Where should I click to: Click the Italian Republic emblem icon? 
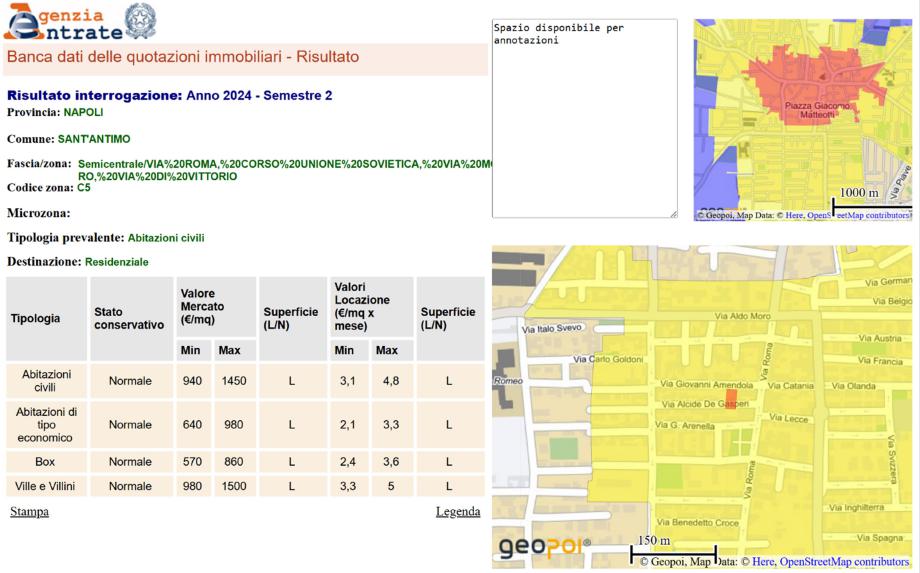pyautogui.click(x=139, y=21)
